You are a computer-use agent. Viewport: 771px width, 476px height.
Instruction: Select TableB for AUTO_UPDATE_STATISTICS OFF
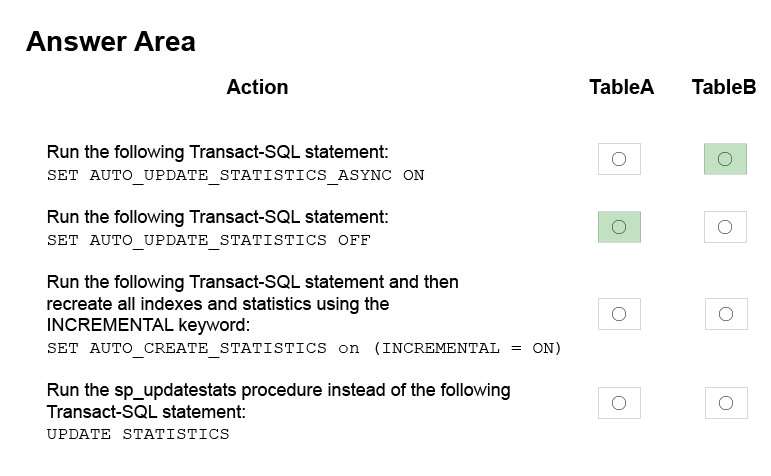click(725, 227)
